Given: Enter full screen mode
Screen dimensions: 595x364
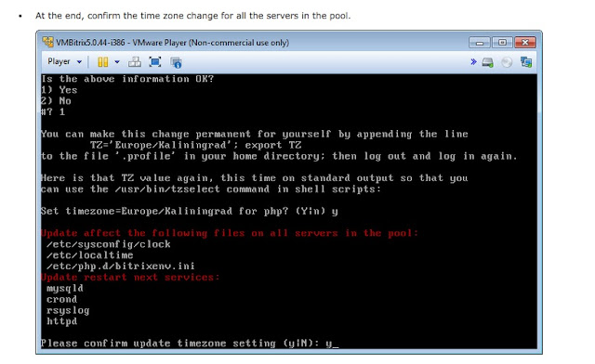Looking at the screenshot, I should [x=155, y=62].
